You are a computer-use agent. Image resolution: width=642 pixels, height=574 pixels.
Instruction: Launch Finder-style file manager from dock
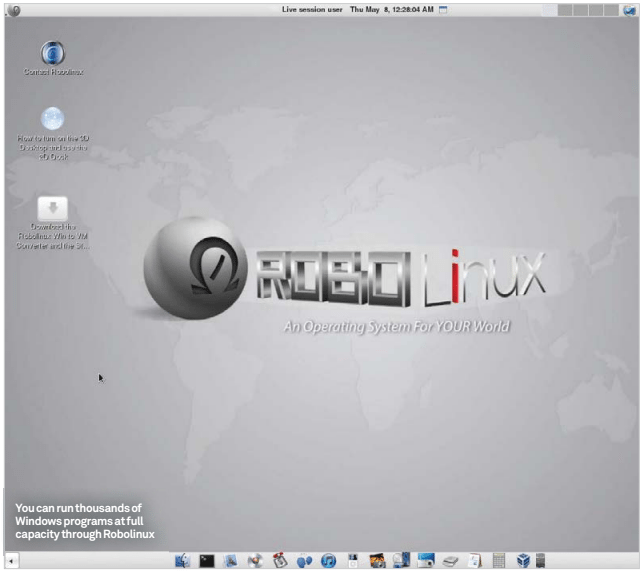click(182, 560)
